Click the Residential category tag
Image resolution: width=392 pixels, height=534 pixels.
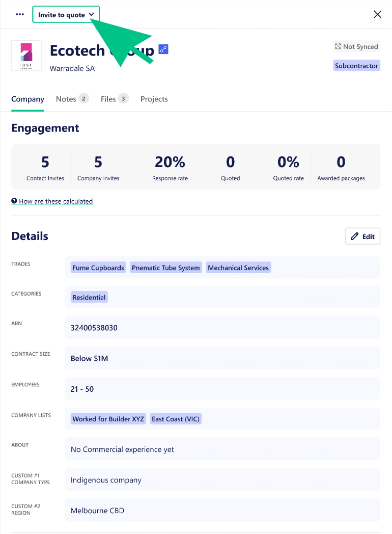(89, 297)
